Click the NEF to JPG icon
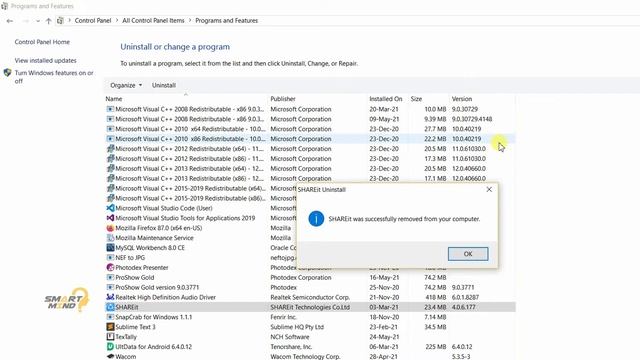640x360 pixels. tap(110, 258)
